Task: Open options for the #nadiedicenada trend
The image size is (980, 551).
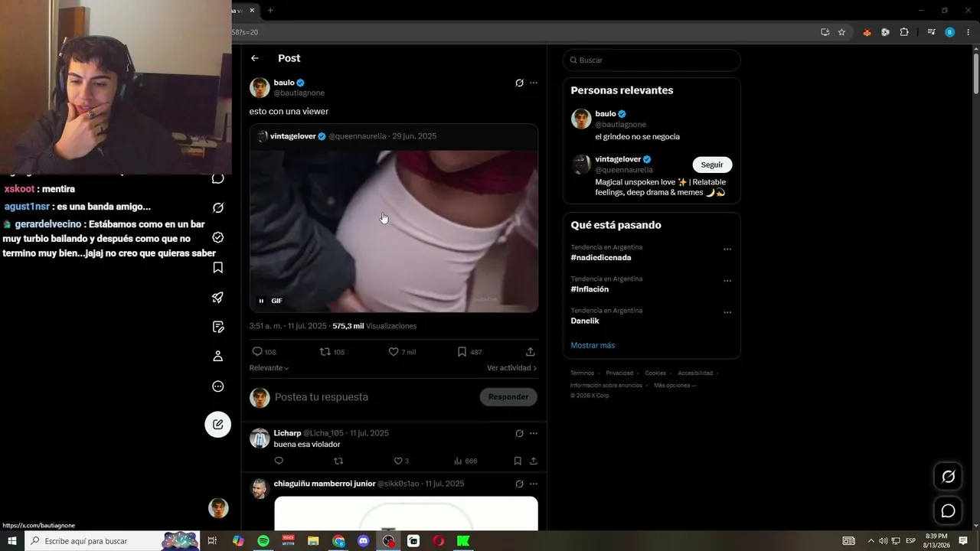Action: [727, 249]
